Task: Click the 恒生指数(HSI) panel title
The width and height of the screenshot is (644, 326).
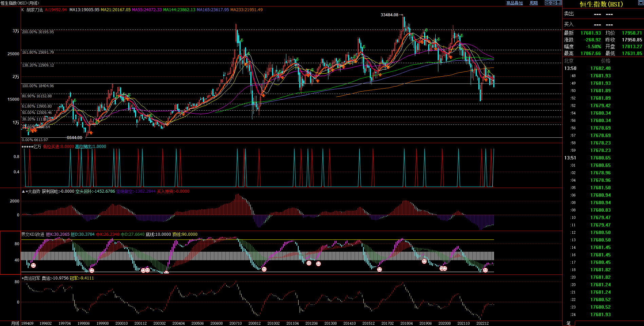Action: [x=601, y=4]
